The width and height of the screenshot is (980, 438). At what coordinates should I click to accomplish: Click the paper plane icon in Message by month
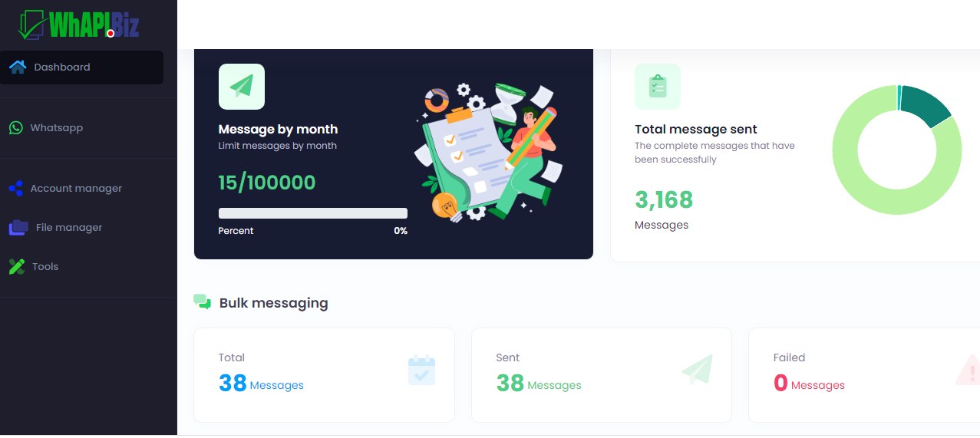tap(242, 87)
